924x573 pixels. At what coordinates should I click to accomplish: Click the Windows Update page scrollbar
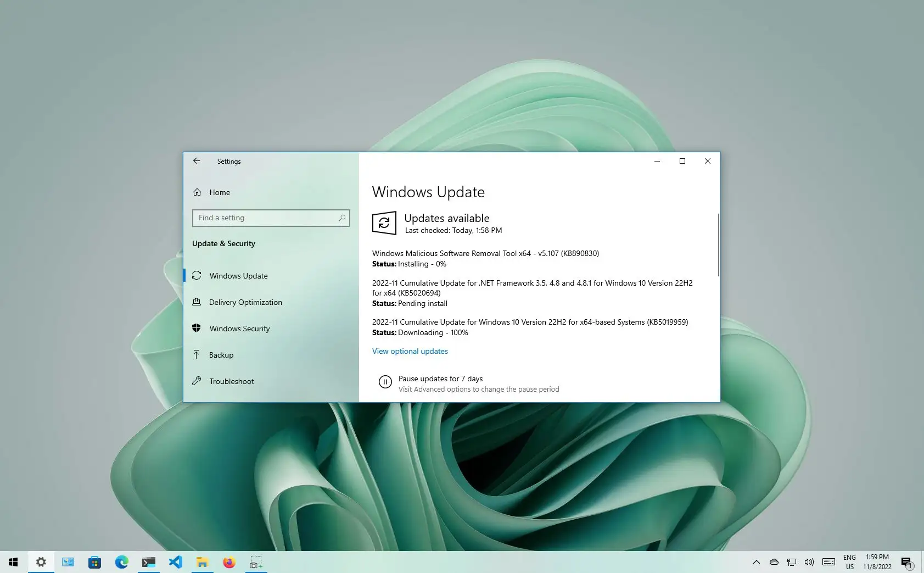click(718, 245)
